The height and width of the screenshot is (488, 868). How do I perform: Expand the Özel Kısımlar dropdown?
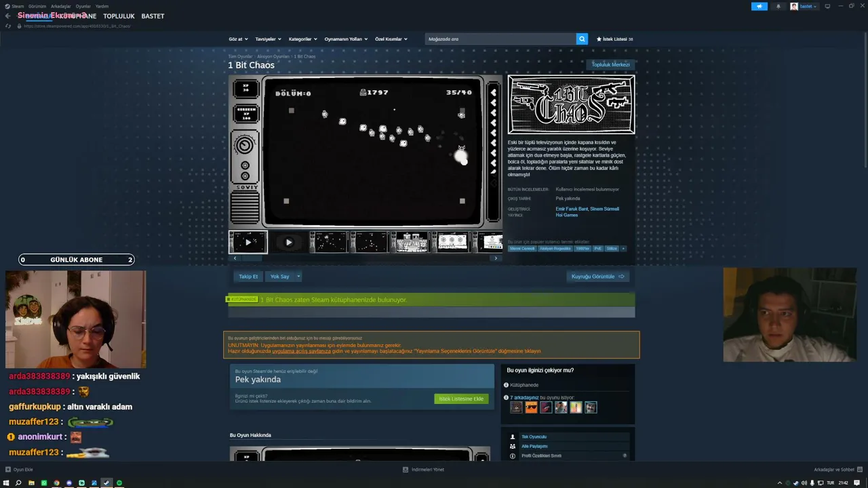(391, 39)
